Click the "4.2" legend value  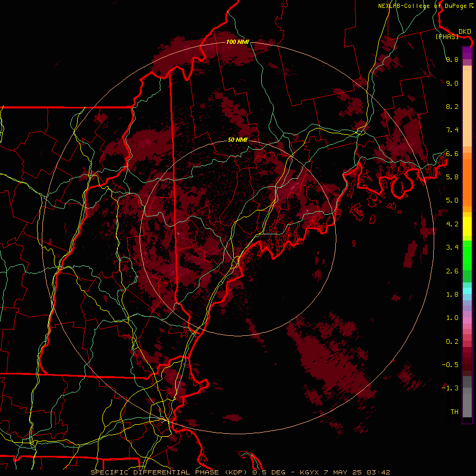pos(452,224)
